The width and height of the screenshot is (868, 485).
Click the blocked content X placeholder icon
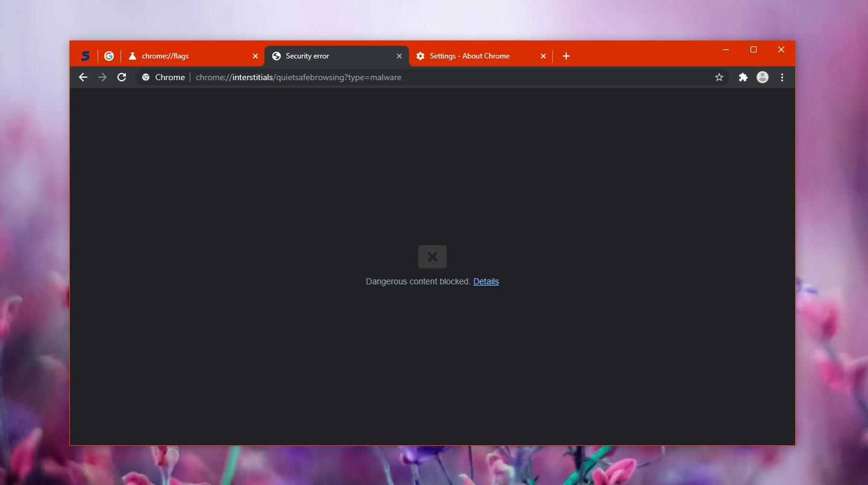432,257
